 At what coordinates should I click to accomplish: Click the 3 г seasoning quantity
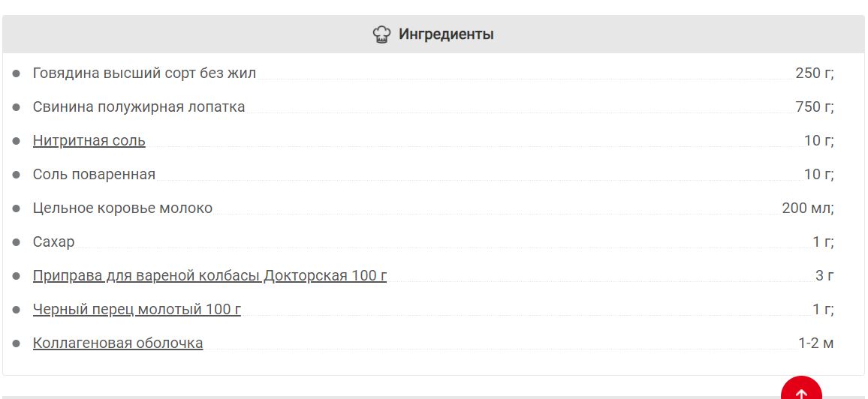[x=824, y=275]
